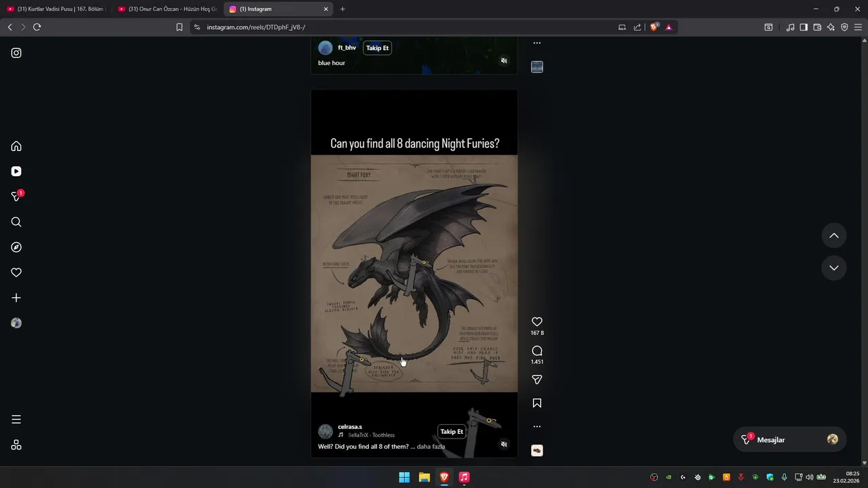The height and width of the screenshot is (488, 868).
Task: Open the search magnifier in sidebar
Action: (16, 222)
